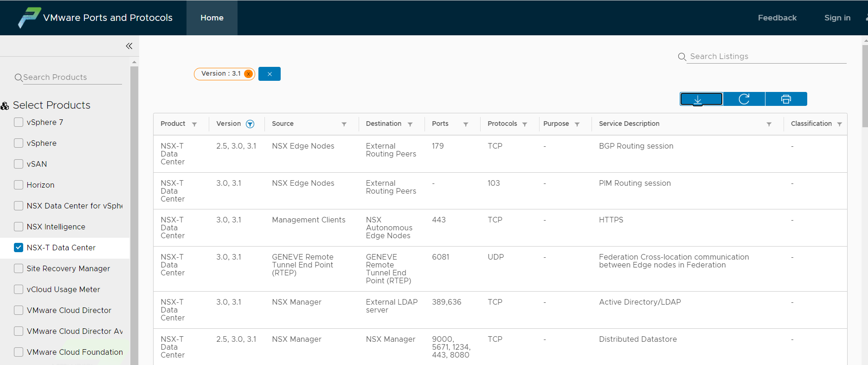
Task: Open the active Version column filter
Action: [250, 124]
